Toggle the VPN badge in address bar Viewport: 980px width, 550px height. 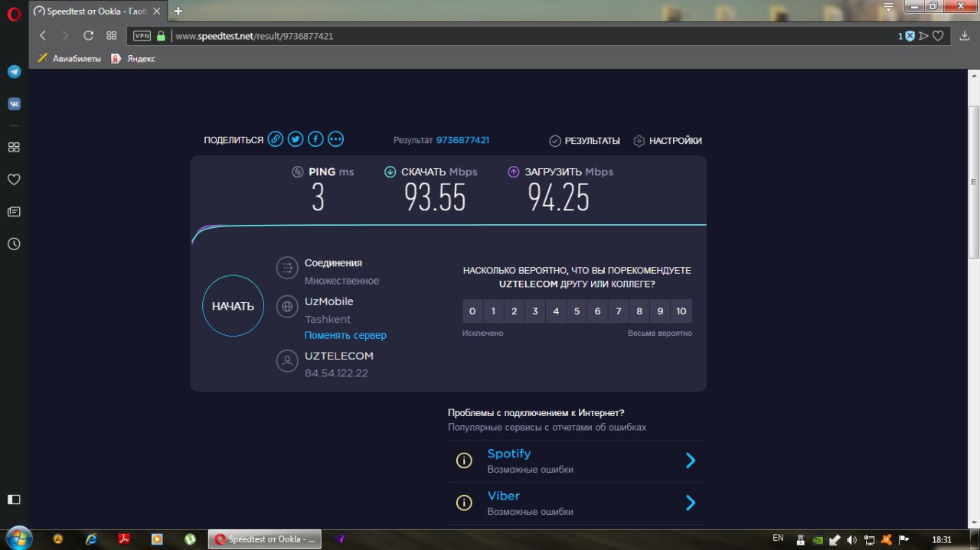coord(142,36)
